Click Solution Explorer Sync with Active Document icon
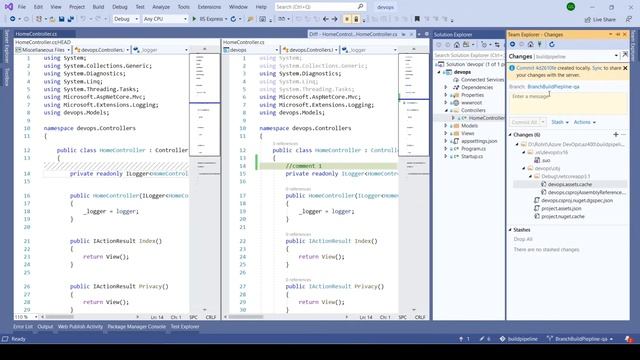This screenshot has height=360, width=640. [497, 44]
